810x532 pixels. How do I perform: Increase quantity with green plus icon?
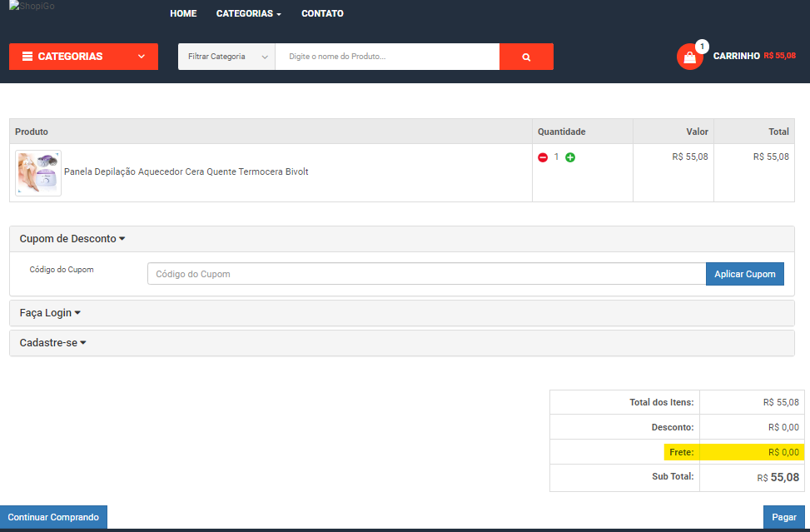click(570, 157)
